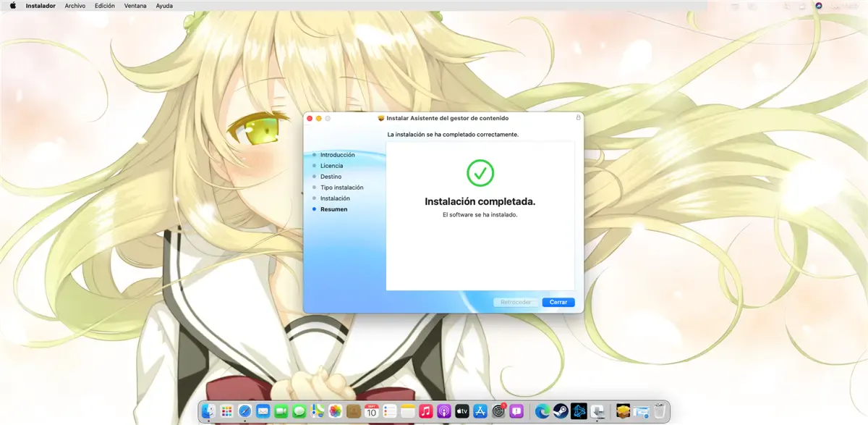The image size is (868, 425).
Task: Open Finder from the Dock
Action: (209, 411)
